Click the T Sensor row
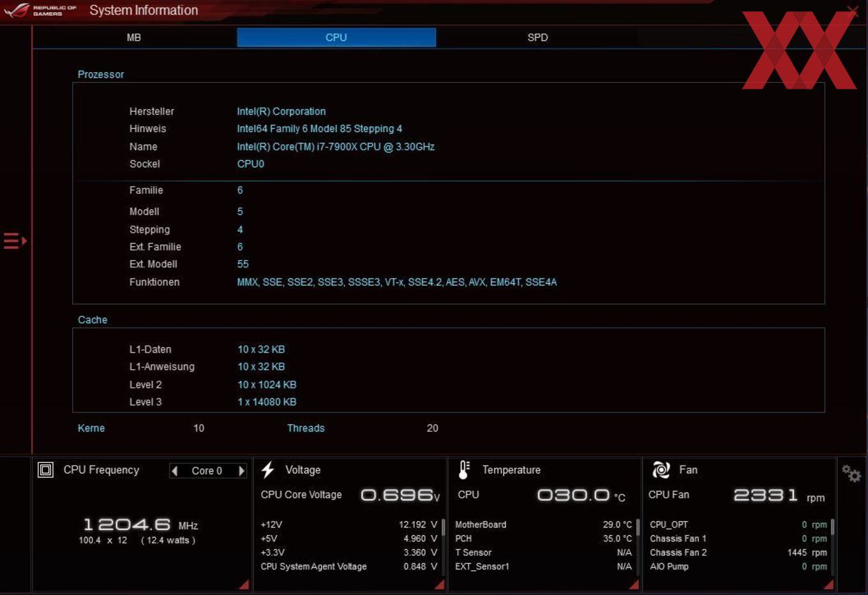 544,552
